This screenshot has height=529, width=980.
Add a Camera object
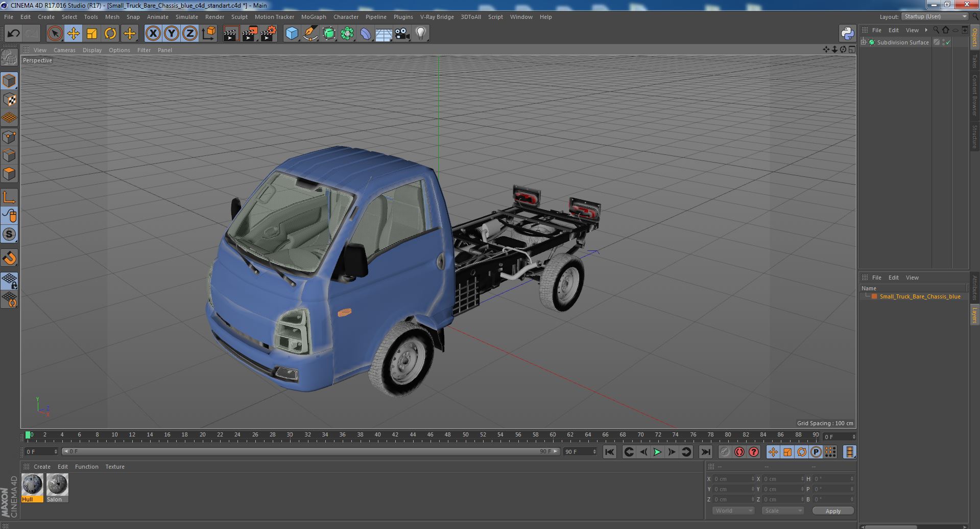pos(402,34)
